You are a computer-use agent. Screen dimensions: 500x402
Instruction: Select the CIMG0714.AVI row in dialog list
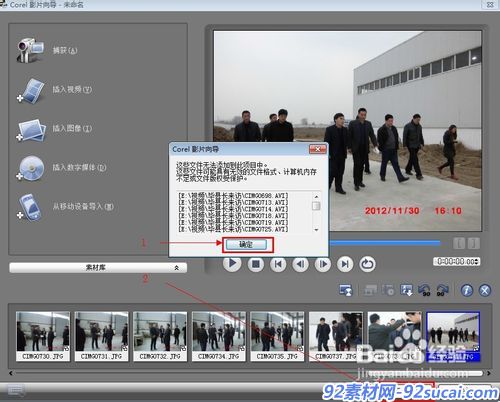233,209
